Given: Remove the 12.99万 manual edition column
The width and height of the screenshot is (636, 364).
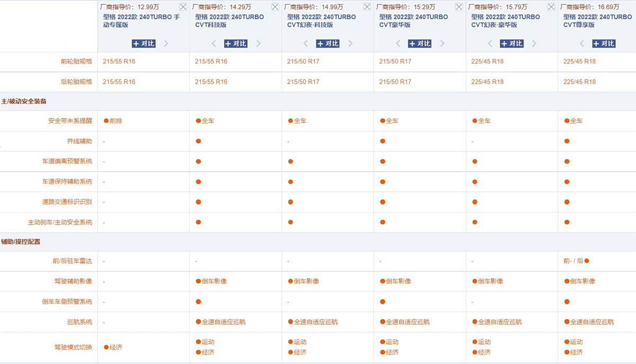Looking at the screenshot, I should 183,7.
